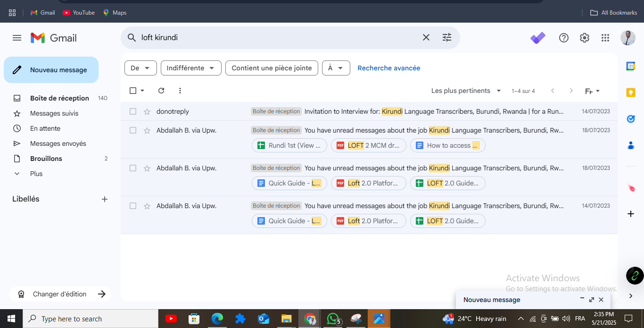The width and height of the screenshot is (644, 328).
Task: Open the Google apps grid
Action: pyautogui.click(x=605, y=38)
